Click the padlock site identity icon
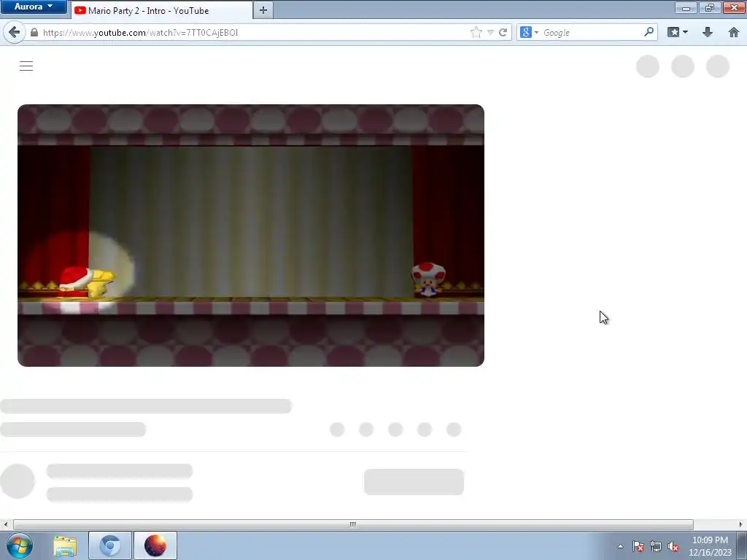 [34, 32]
